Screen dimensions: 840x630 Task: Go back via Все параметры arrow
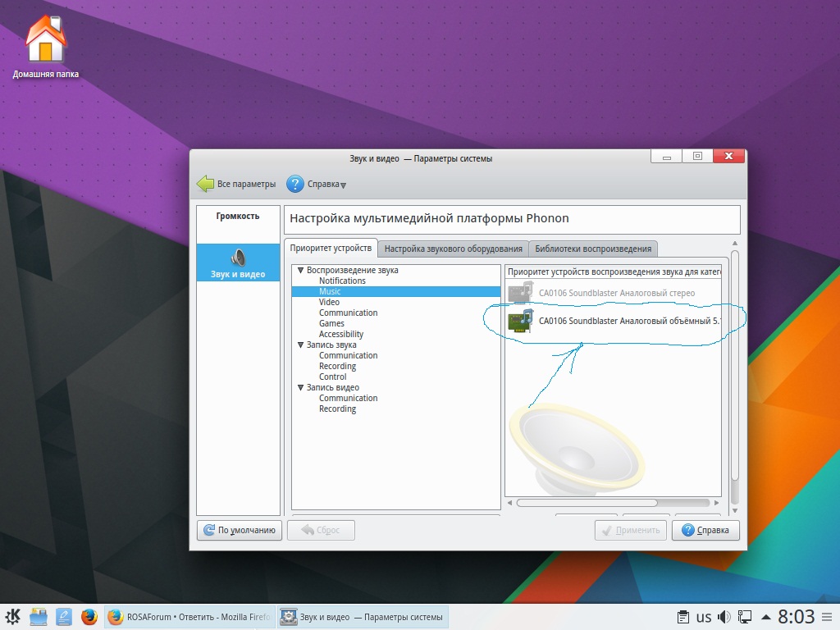236,184
